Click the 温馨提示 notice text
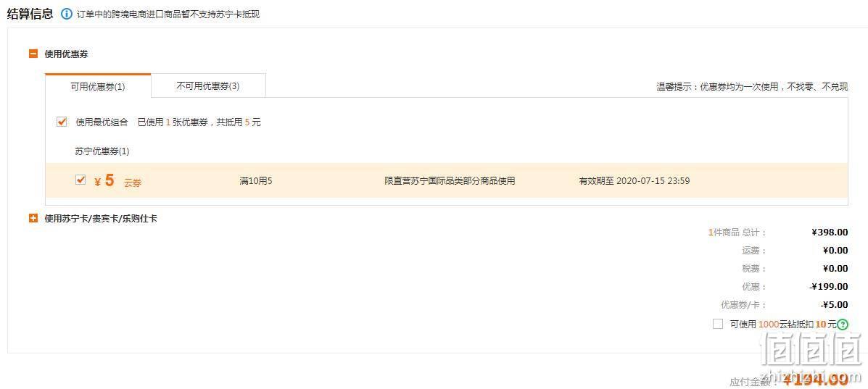The image size is (868, 389). (752, 87)
